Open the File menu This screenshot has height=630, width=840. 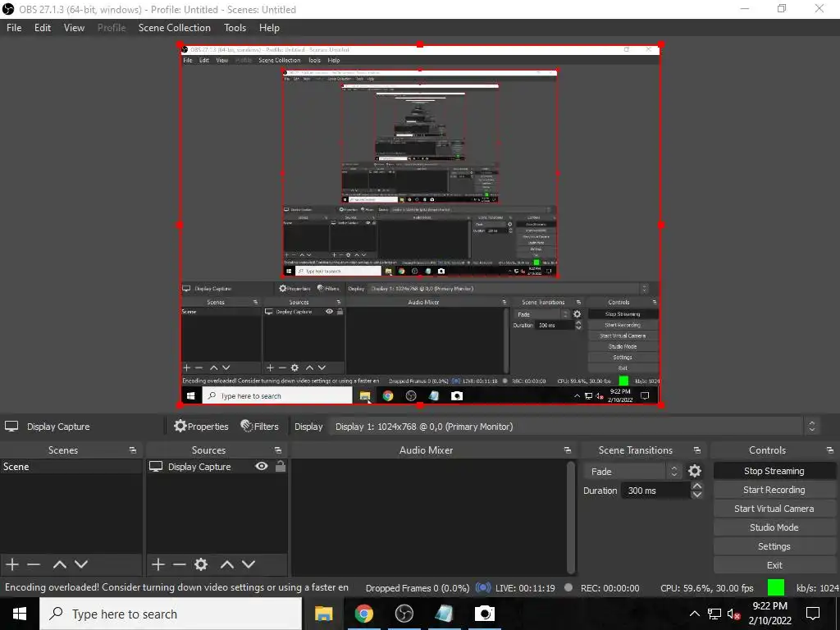pos(14,28)
